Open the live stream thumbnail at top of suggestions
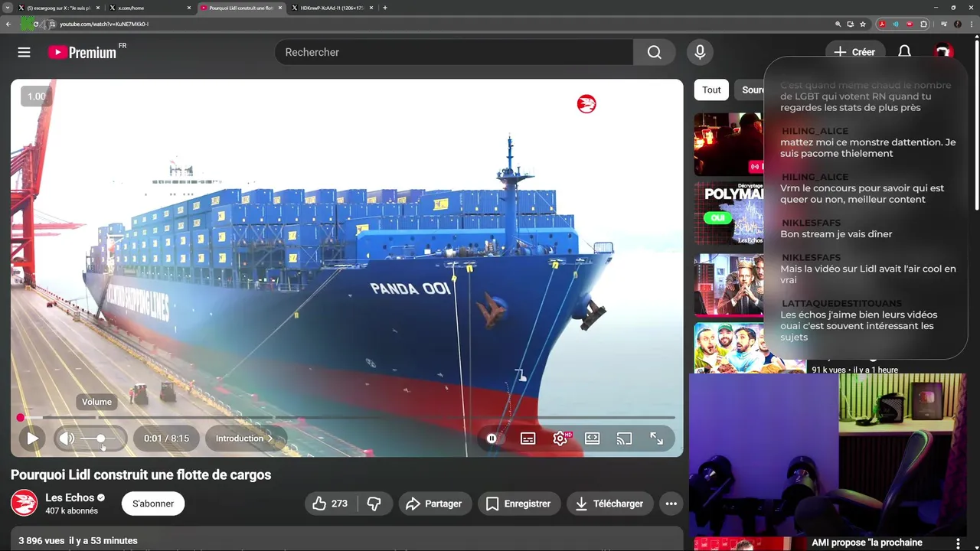 pos(729,145)
